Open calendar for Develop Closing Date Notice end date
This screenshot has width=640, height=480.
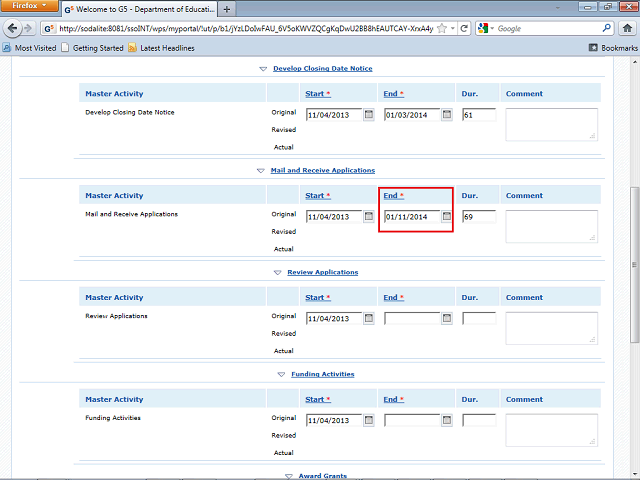pos(447,115)
